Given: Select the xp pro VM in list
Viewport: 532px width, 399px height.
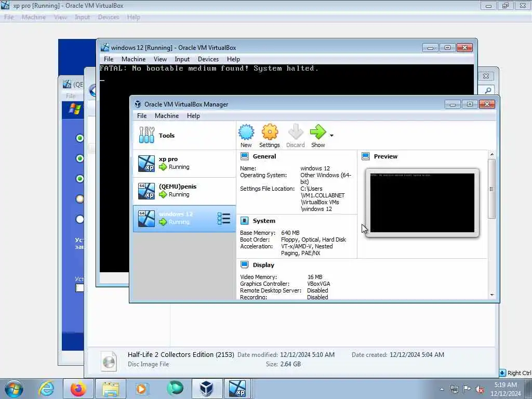Looking at the screenshot, I should click(184, 163).
